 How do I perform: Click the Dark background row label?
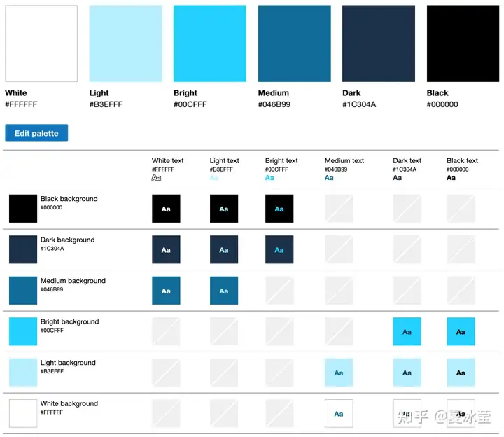(x=67, y=240)
